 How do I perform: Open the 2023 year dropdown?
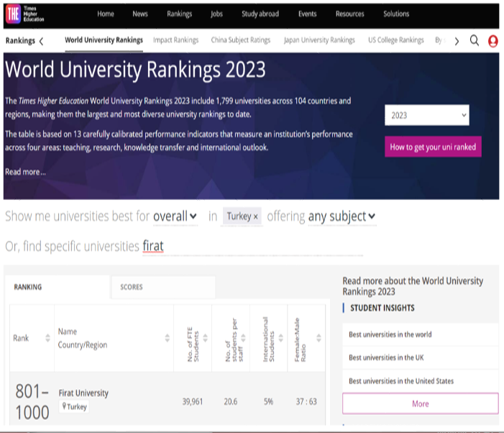427,115
